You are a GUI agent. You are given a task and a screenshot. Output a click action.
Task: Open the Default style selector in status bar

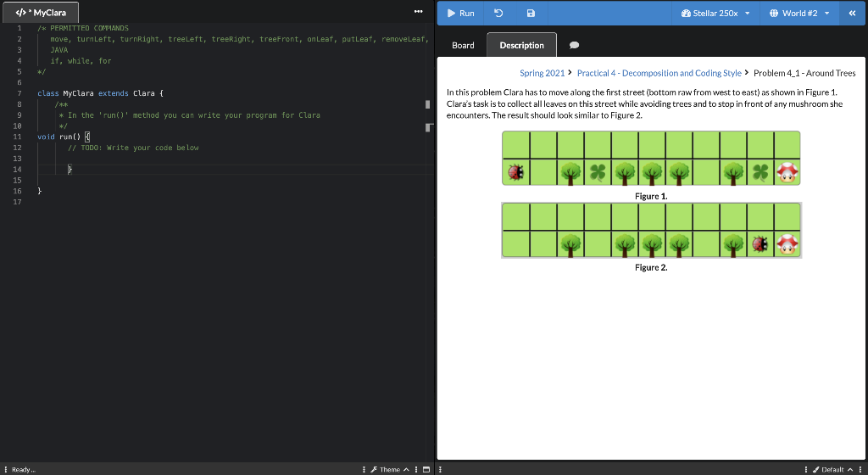pos(832,469)
